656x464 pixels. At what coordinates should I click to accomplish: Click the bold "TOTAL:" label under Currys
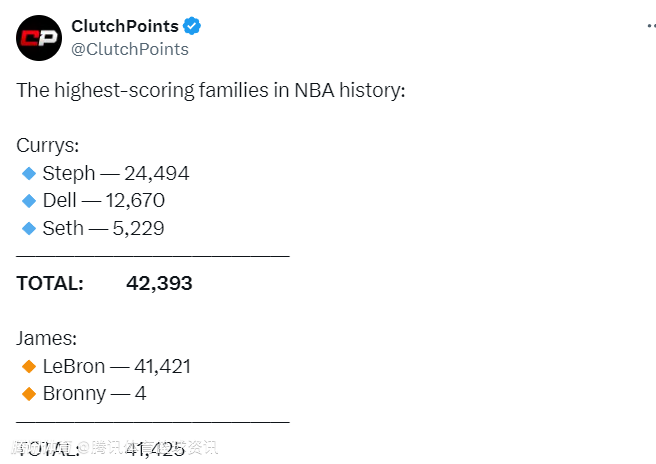pyautogui.click(x=50, y=284)
